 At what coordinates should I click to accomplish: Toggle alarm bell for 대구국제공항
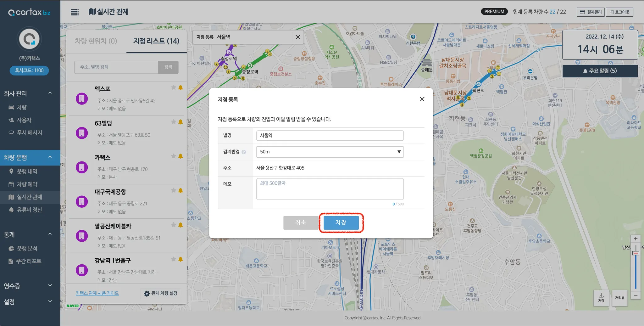(180, 190)
